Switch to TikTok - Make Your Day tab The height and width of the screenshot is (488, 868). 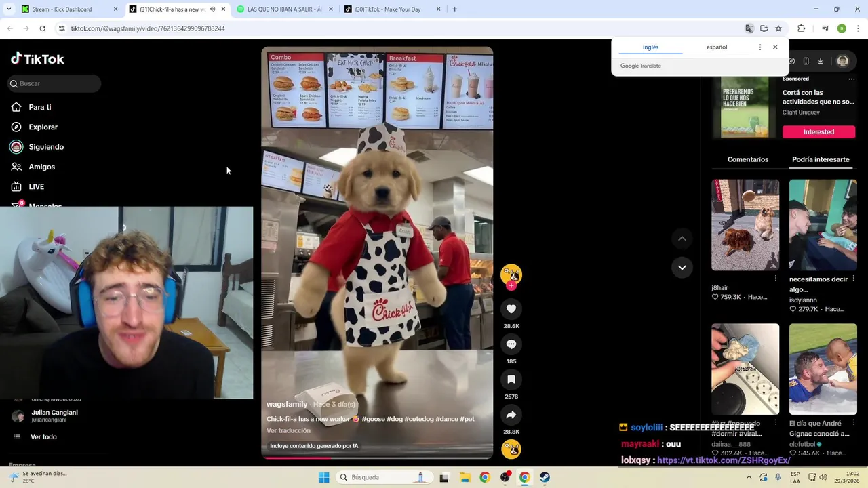click(392, 9)
